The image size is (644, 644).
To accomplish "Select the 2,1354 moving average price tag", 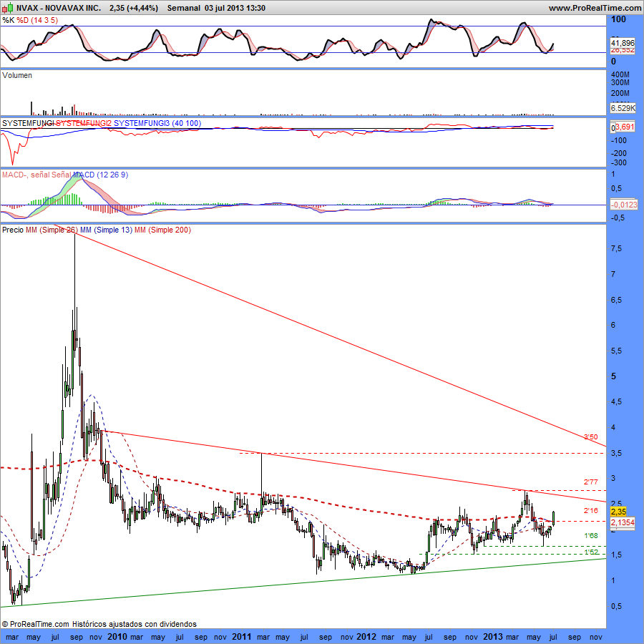I will [x=623, y=522].
